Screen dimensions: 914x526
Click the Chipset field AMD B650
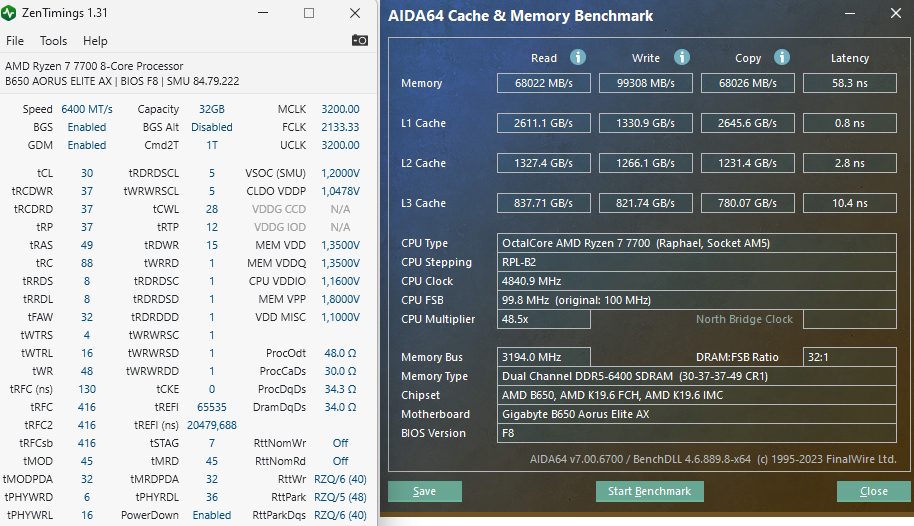pos(697,395)
